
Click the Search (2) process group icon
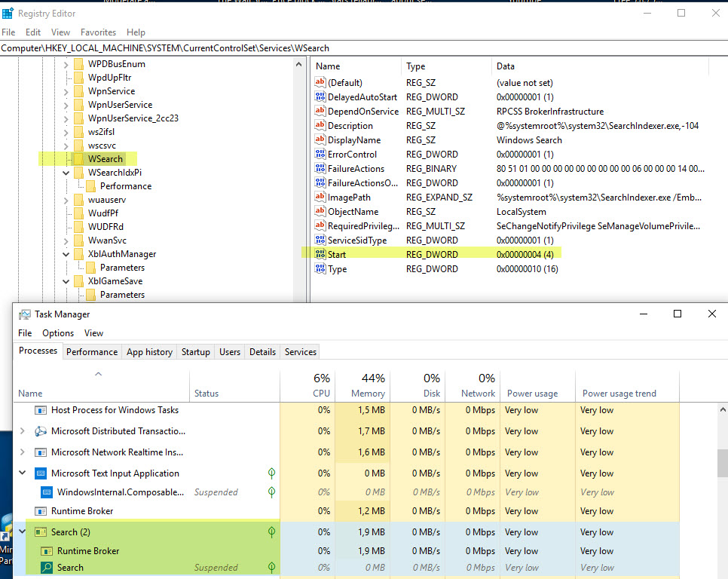41,532
